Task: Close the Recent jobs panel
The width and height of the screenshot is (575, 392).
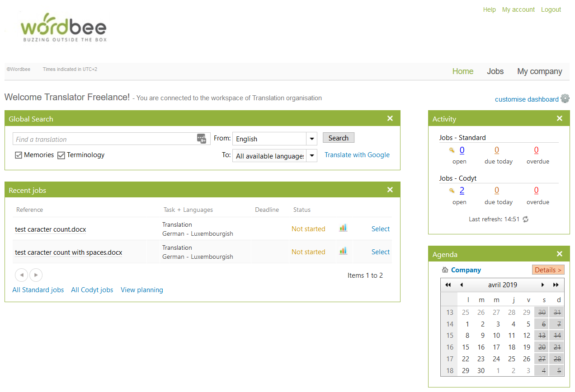Action: 390,190
